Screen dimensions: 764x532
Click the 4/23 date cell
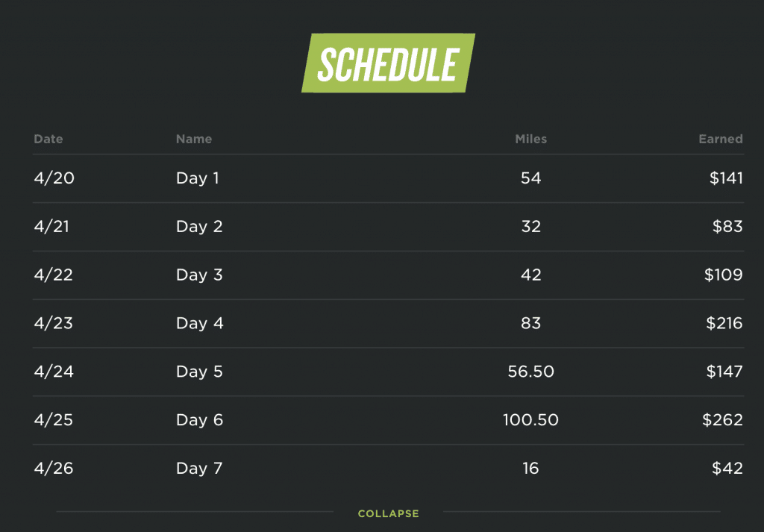pos(54,324)
